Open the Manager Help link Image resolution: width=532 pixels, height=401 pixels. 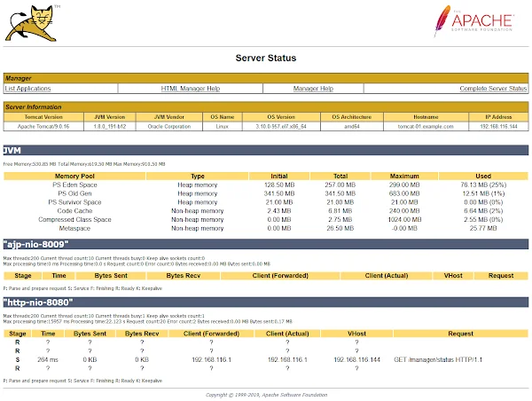pos(313,89)
